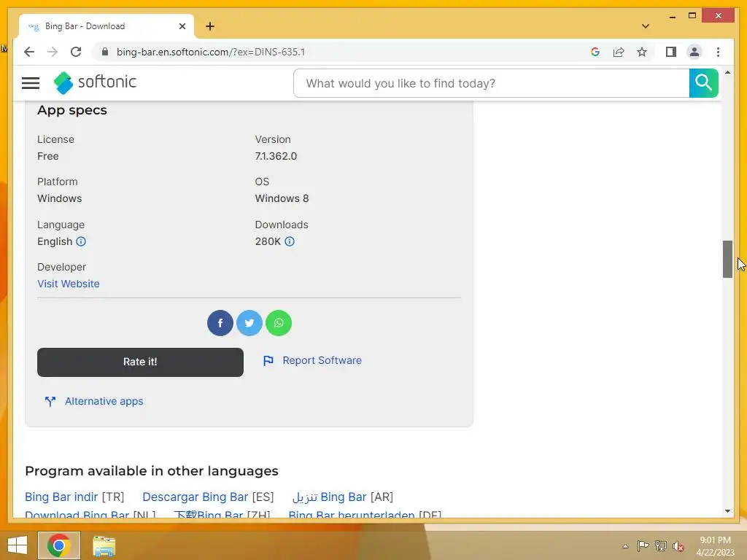
Task: Click the Alternative apps fork icon
Action: click(50, 402)
